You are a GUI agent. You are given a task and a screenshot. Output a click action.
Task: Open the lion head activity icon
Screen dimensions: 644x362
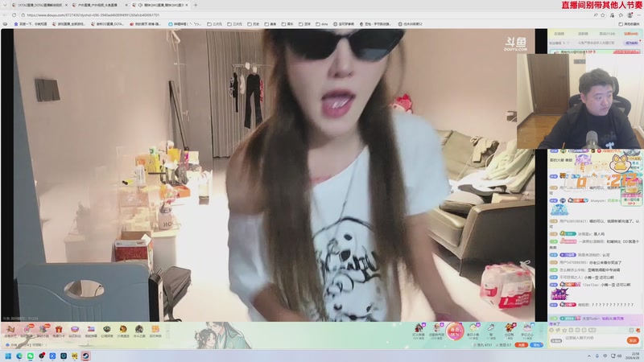coord(123,331)
